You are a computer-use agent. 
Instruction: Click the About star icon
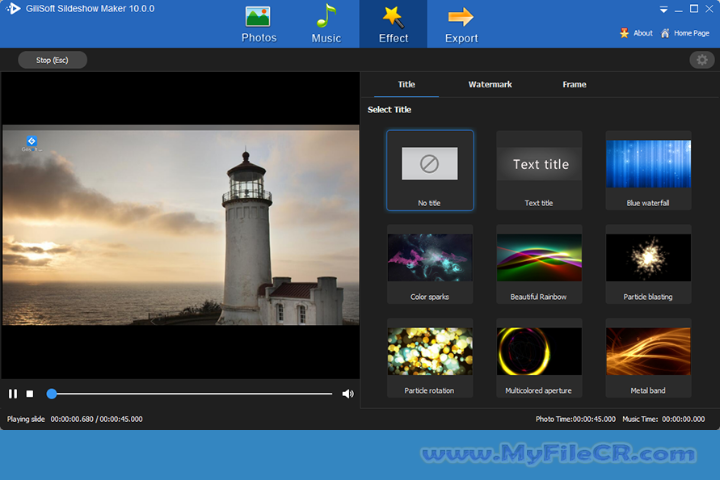(x=624, y=33)
